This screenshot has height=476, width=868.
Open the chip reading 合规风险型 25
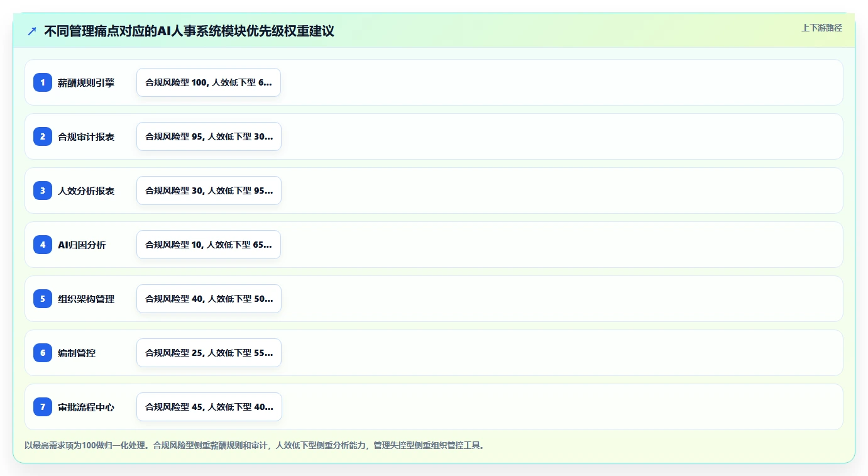click(209, 353)
